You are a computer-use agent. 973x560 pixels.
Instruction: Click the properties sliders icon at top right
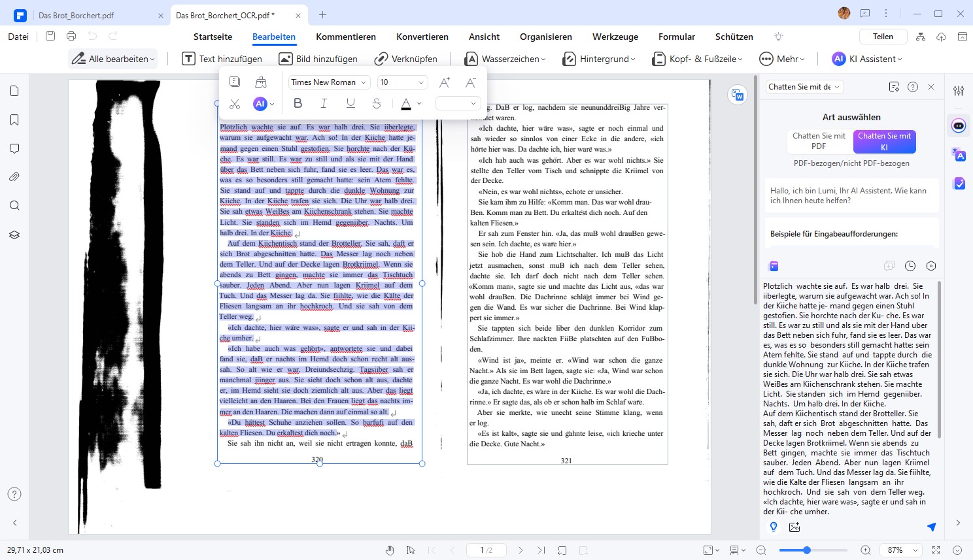[x=959, y=91]
